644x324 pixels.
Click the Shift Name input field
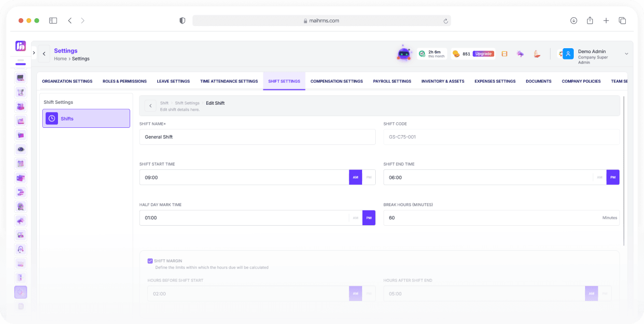click(257, 137)
